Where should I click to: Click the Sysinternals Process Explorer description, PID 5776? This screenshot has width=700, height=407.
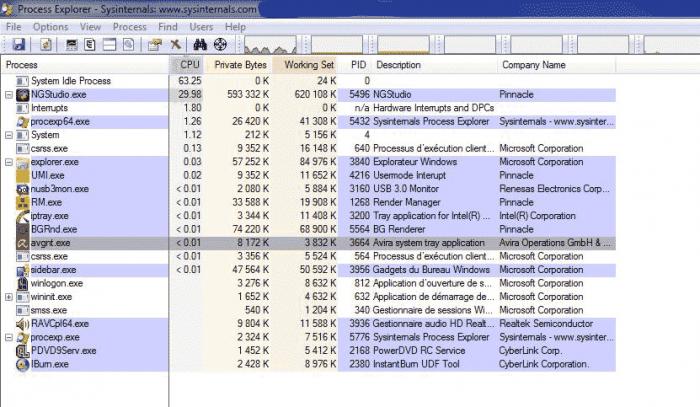click(431, 337)
